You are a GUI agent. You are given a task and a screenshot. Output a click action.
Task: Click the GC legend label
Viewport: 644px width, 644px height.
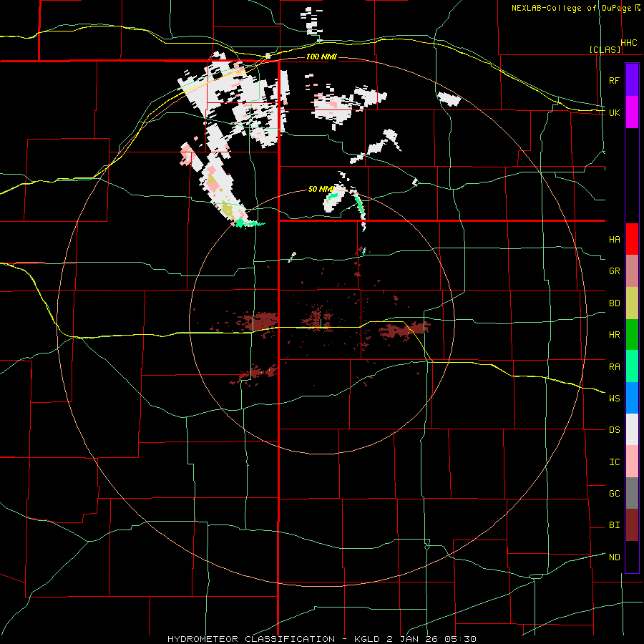614,494
